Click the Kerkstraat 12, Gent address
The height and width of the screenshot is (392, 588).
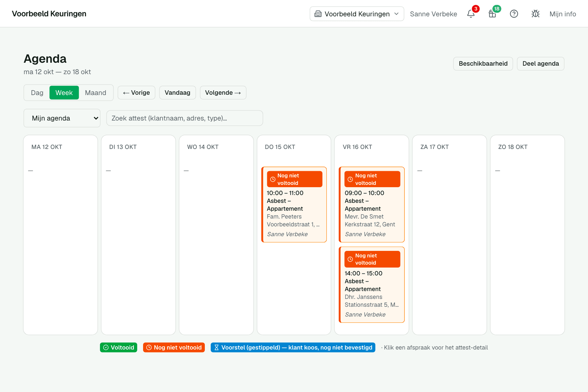(x=370, y=224)
